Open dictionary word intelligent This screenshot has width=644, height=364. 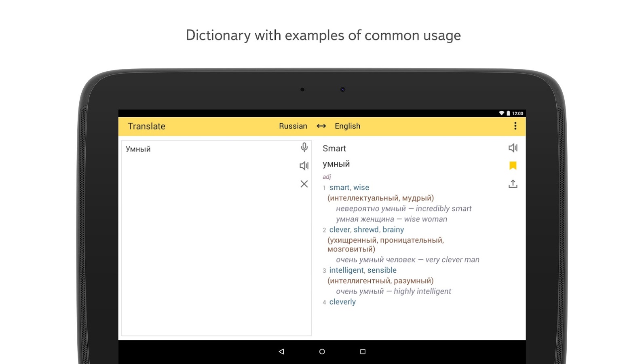click(x=346, y=270)
